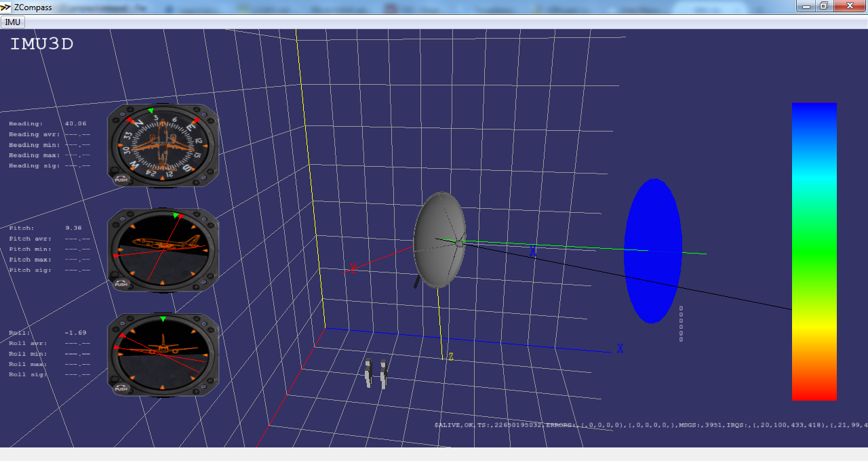Click the 'Heading sig:' label
The height and width of the screenshot is (461, 868).
pos(34,165)
